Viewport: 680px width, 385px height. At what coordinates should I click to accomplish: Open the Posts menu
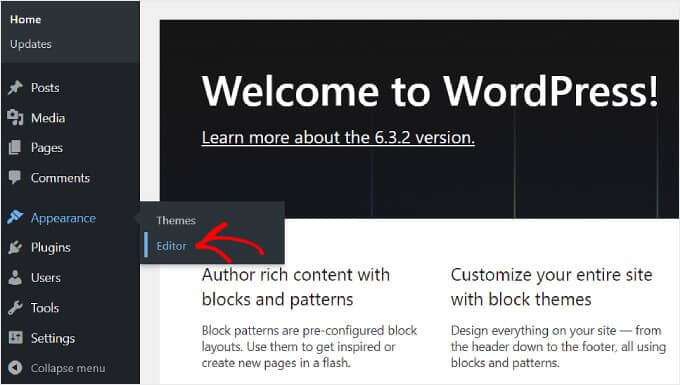(45, 88)
